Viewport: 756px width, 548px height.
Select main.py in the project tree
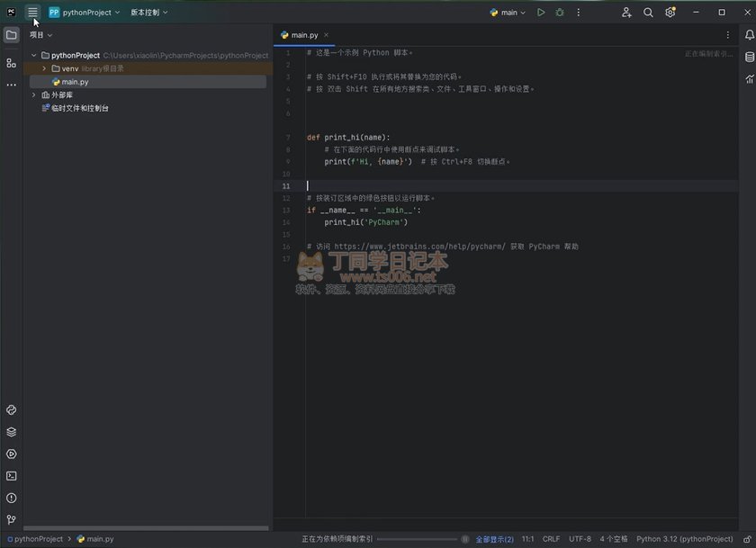pos(75,82)
